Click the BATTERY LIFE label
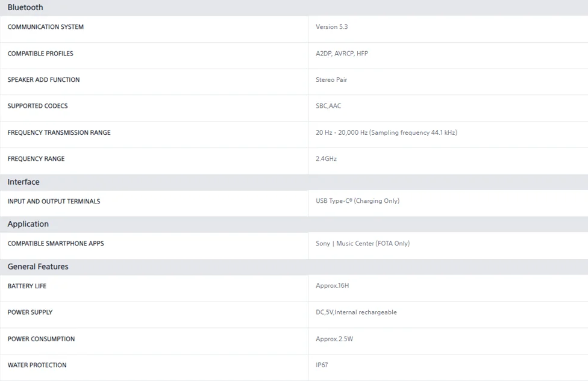 tap(27, 287)
